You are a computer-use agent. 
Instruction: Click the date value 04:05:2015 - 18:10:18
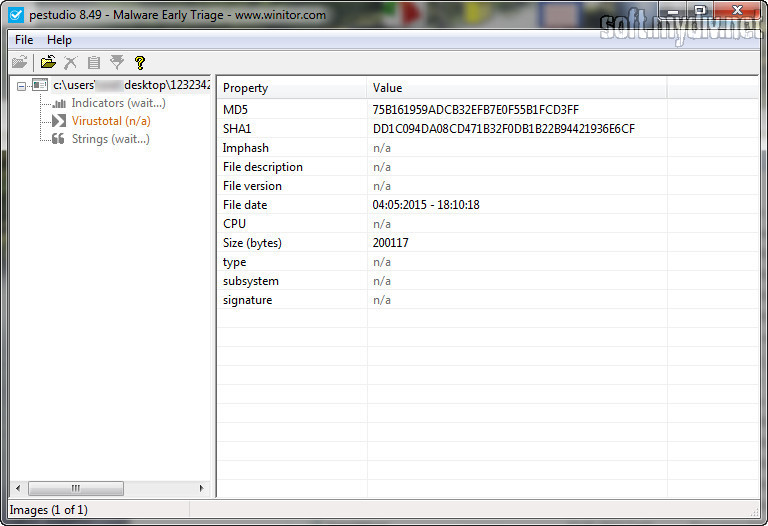pos(426,205)
